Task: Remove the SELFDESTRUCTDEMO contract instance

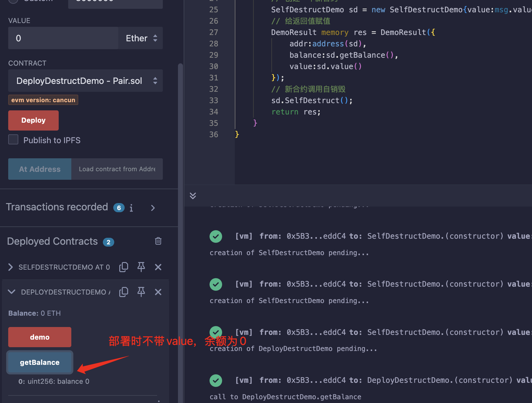Action: (158, 267)
